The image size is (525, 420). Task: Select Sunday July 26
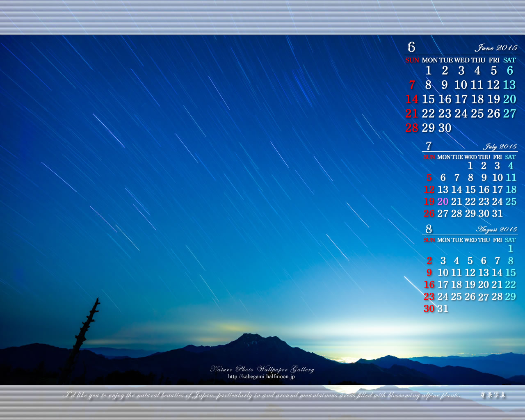click(429, 213)
